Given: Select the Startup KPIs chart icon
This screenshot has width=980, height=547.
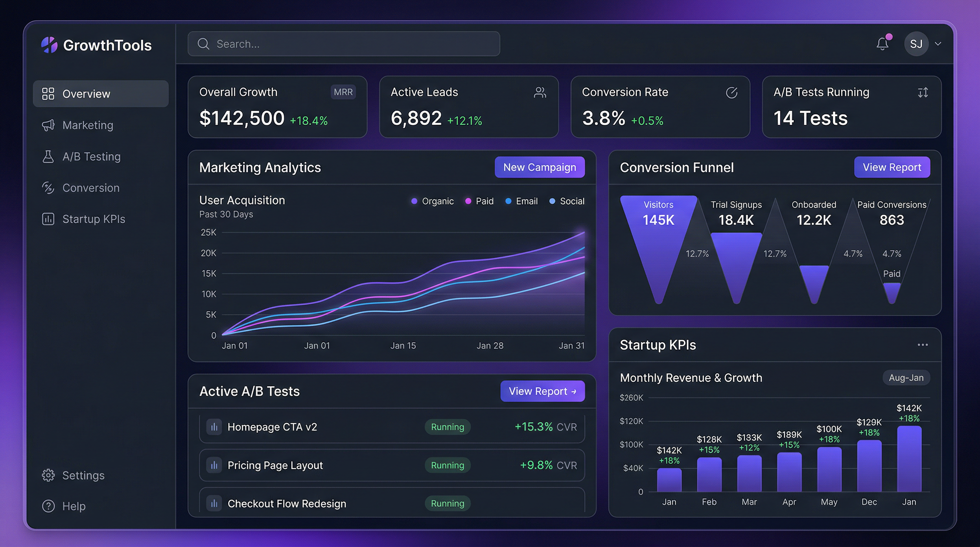Looking at the screenshot, I should 49,219.
